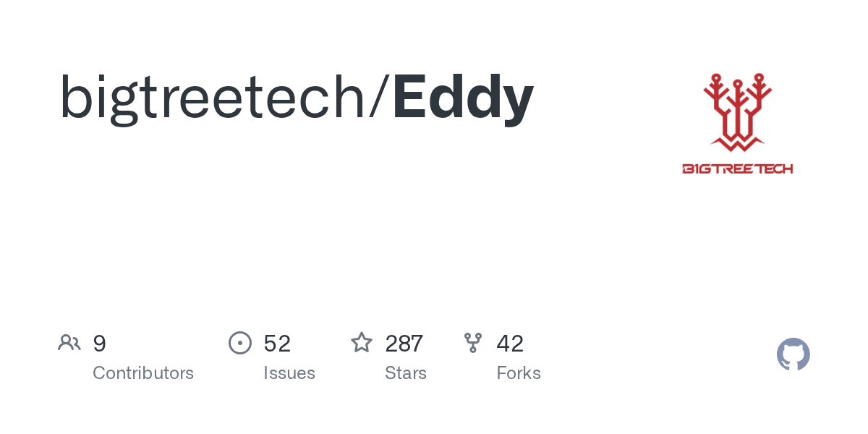
Task: Click the issues count 52
Action: pyautogui.click(x=277, y=344)
